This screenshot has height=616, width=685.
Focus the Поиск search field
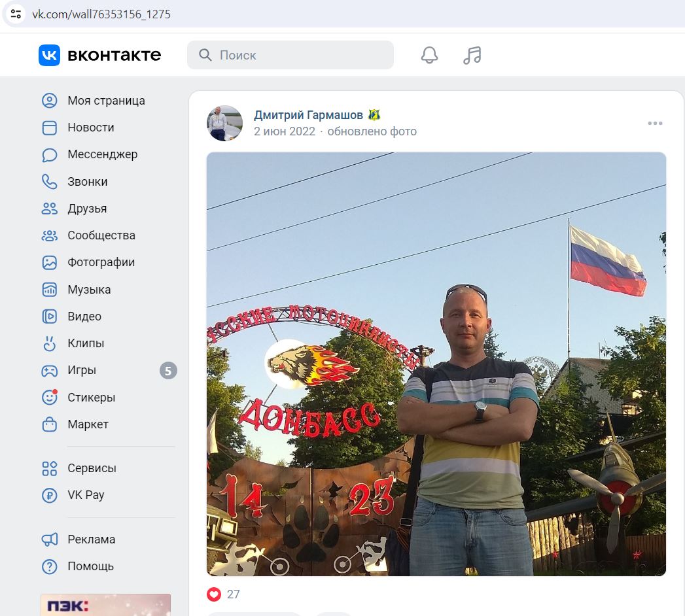290,55
